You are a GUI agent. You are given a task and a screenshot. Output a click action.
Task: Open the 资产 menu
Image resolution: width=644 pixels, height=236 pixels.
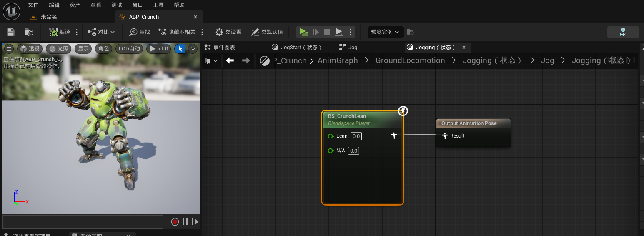click(75, 5)
